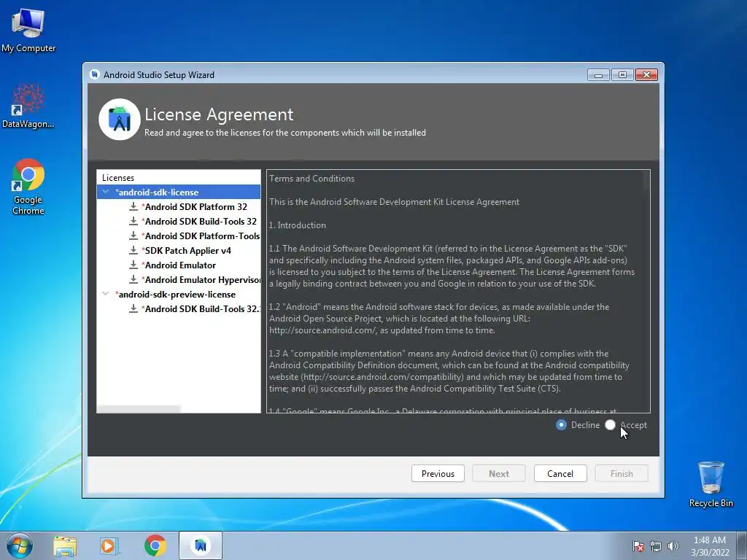Click the '1. Introduction' line in license

[298, 225]
